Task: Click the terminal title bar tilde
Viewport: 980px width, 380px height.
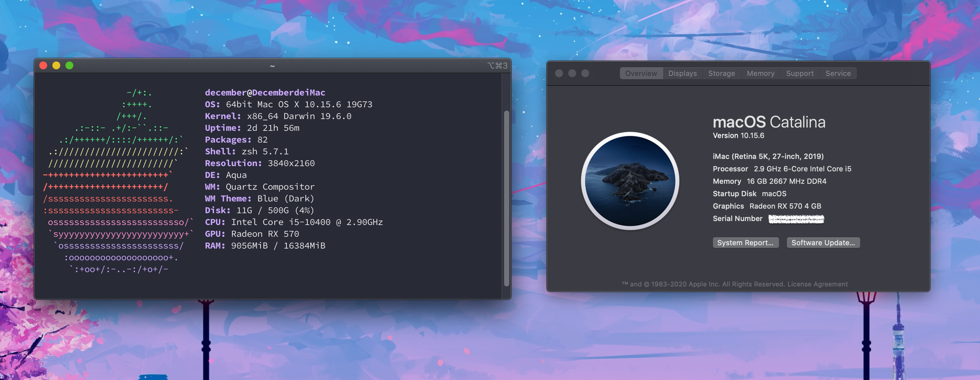Action: click(x=272, y=66)
